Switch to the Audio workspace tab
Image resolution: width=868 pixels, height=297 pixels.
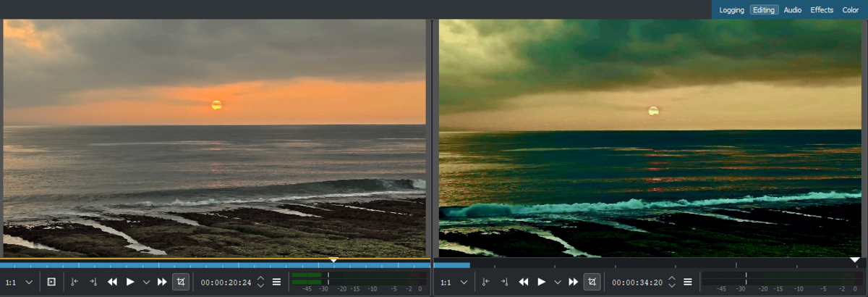tap(792, 10)
